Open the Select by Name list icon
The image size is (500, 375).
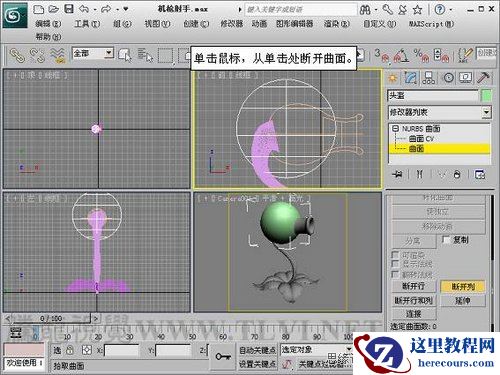[x=145, y=55]
